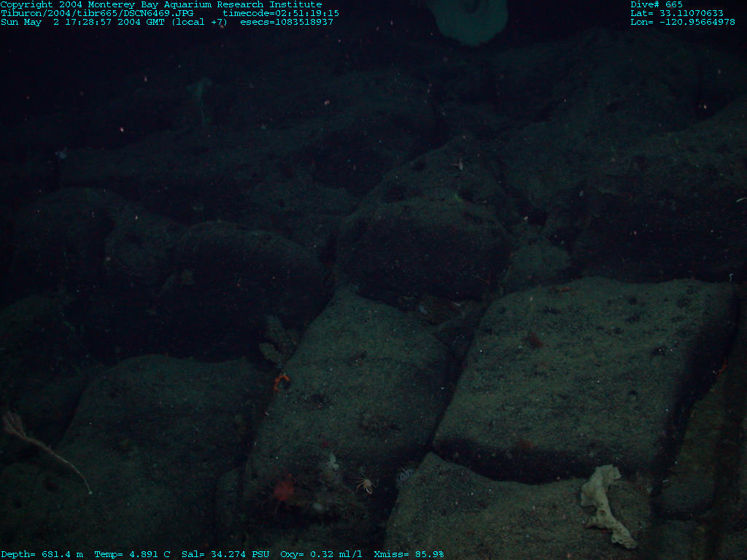Click the 'Dive# 665' label

click(657, 5)
